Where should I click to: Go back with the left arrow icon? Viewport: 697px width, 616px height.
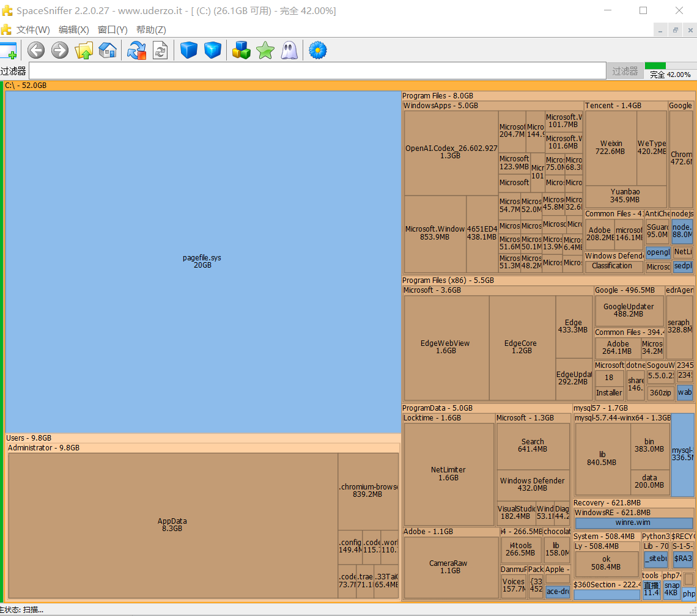pyautogui.click(x=36, y=50)
